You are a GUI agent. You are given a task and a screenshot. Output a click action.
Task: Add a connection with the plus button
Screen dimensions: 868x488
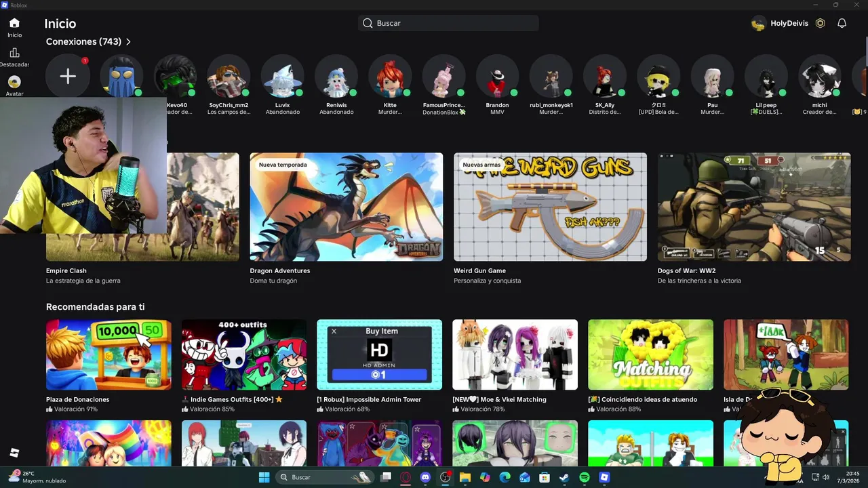pos(68,77)
